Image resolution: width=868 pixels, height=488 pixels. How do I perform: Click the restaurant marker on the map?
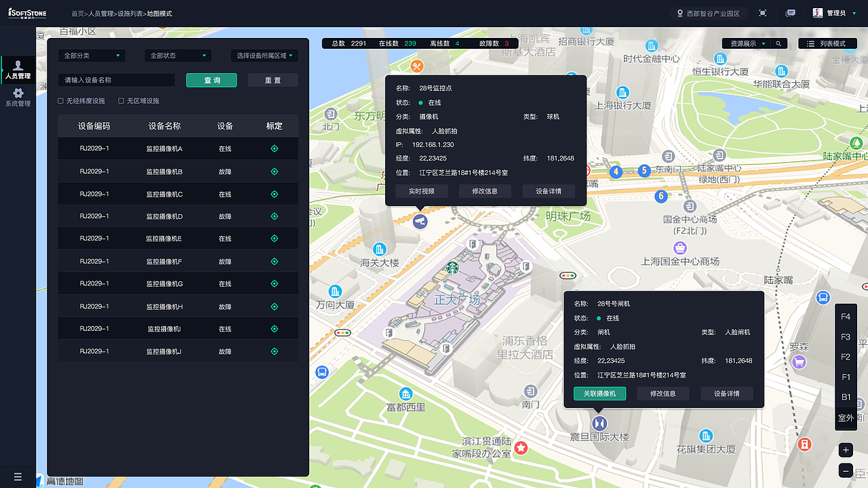point(417,66)
